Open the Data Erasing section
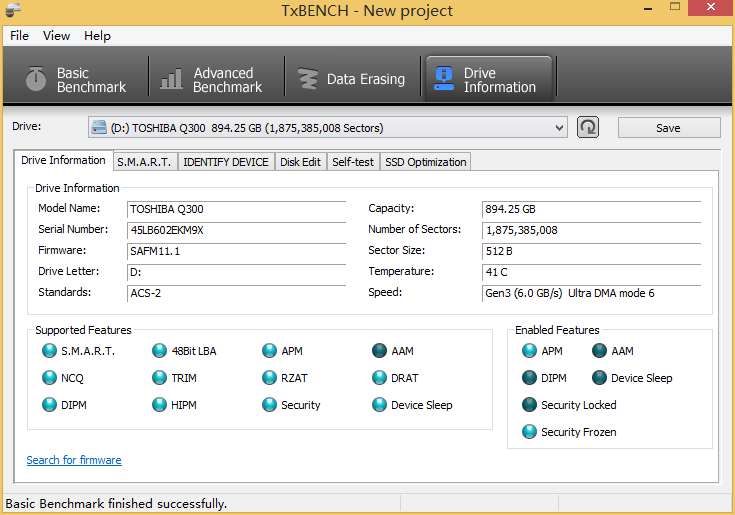This screenshot has height=515, width=735. (x=352, y=79)
